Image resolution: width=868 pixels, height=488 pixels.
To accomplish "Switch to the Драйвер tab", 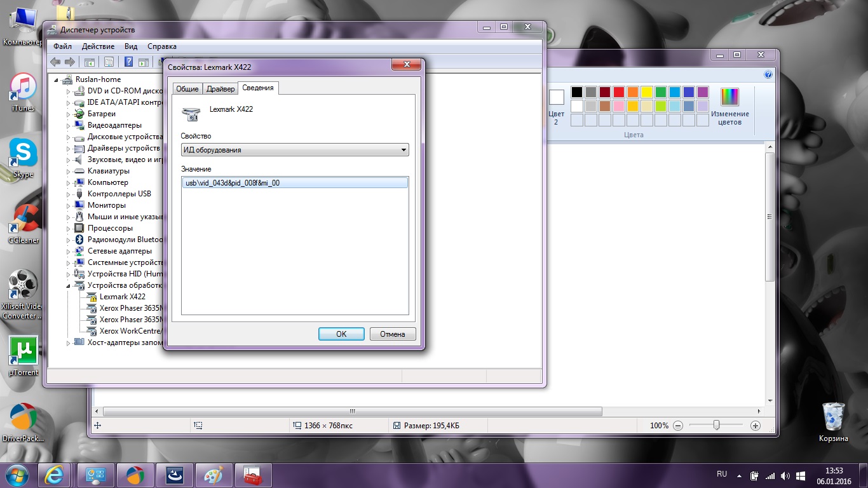I will (220, 89).
